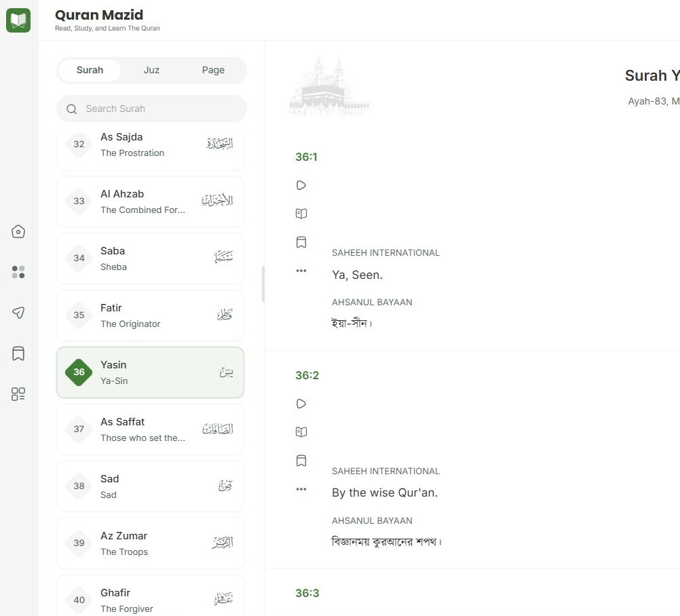Click the 36:2 ayah number link

307,375
